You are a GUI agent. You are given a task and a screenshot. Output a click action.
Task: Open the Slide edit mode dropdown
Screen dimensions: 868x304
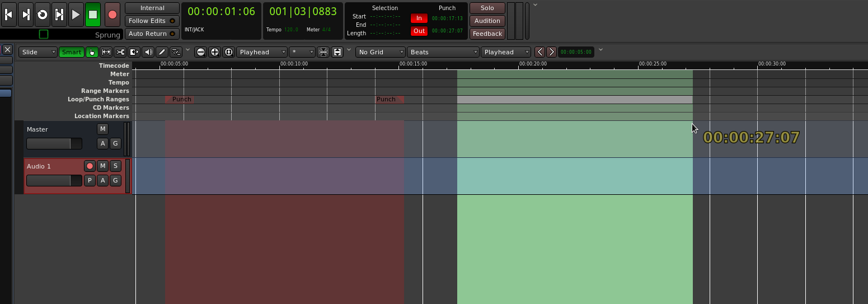(38, 52)
